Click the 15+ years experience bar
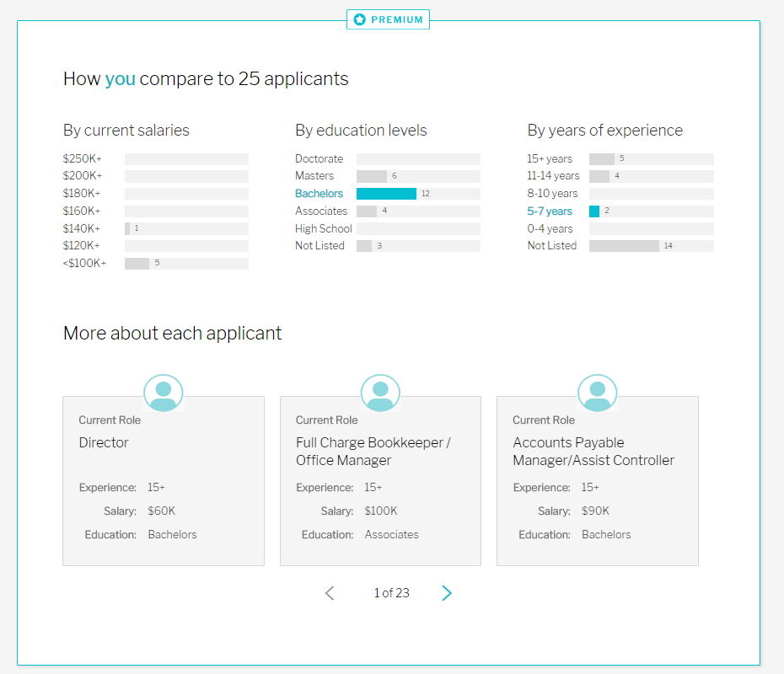The image size is (784, 674). pos(602,159)
